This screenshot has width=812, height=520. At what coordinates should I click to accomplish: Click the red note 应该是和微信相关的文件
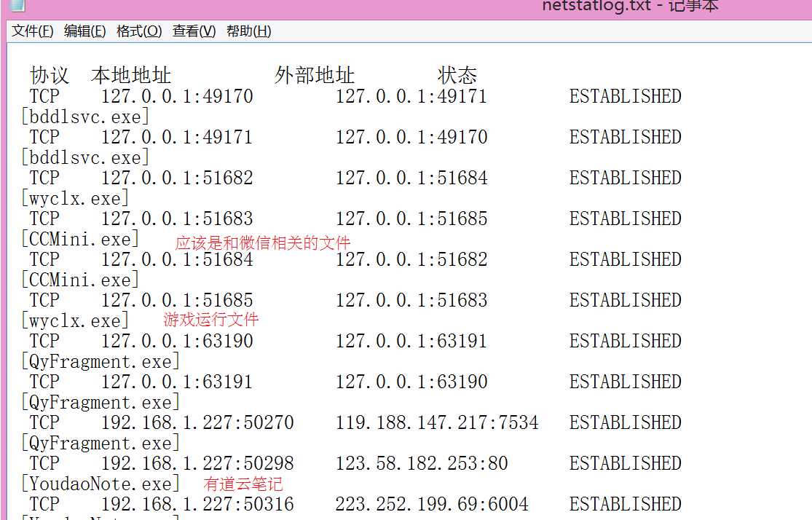click(x=263, y=243)
